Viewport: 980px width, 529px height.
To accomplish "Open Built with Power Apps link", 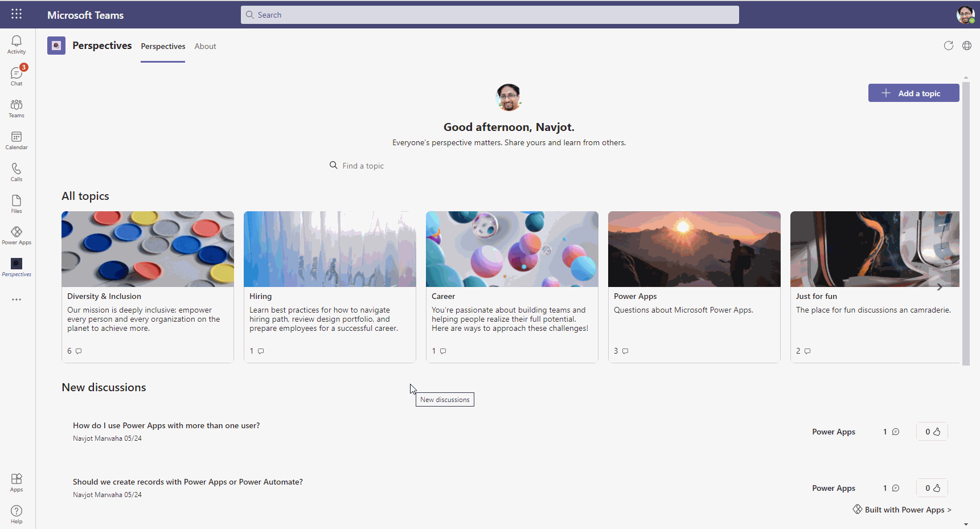I will click(x=902, y=510).
